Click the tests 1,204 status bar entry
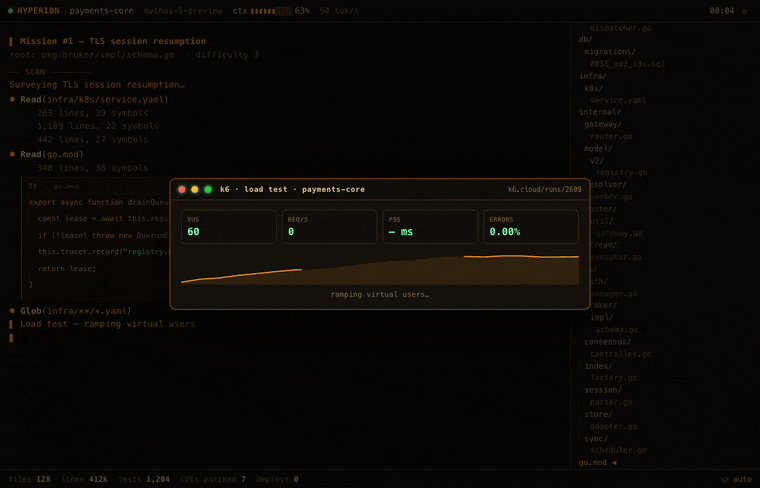Viewport: 760px width, 488px height. click(x=144, y=479)
